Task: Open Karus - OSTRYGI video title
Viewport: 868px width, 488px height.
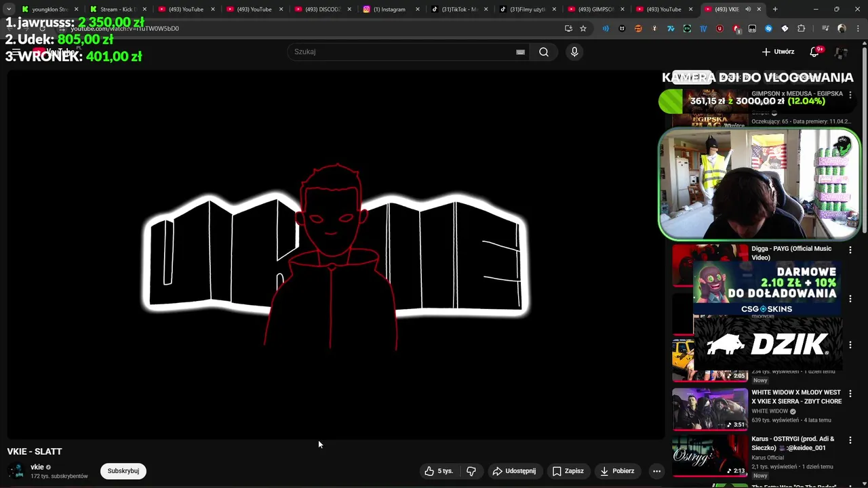Action: (793, 443)
